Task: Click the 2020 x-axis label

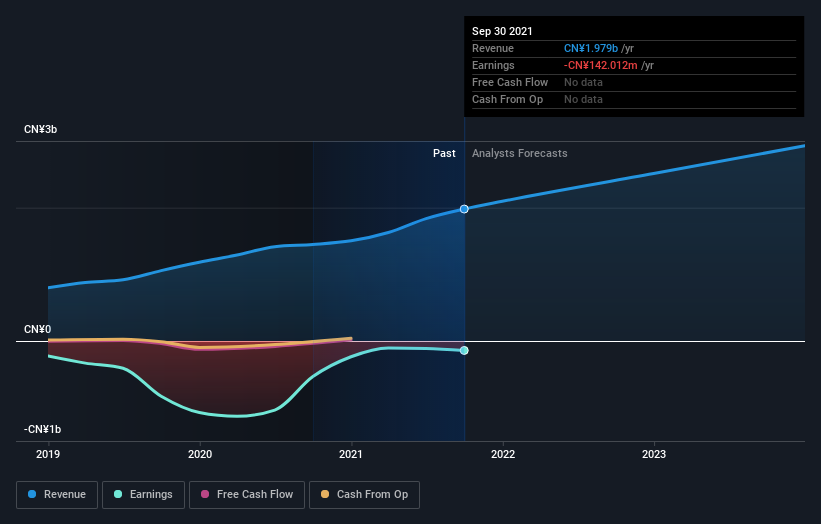Action: pyautogui.click(x=200, y=454)
